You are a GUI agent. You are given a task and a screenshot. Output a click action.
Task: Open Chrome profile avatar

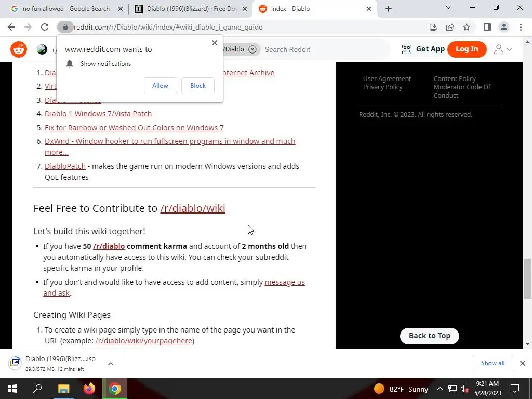point(504,27)
